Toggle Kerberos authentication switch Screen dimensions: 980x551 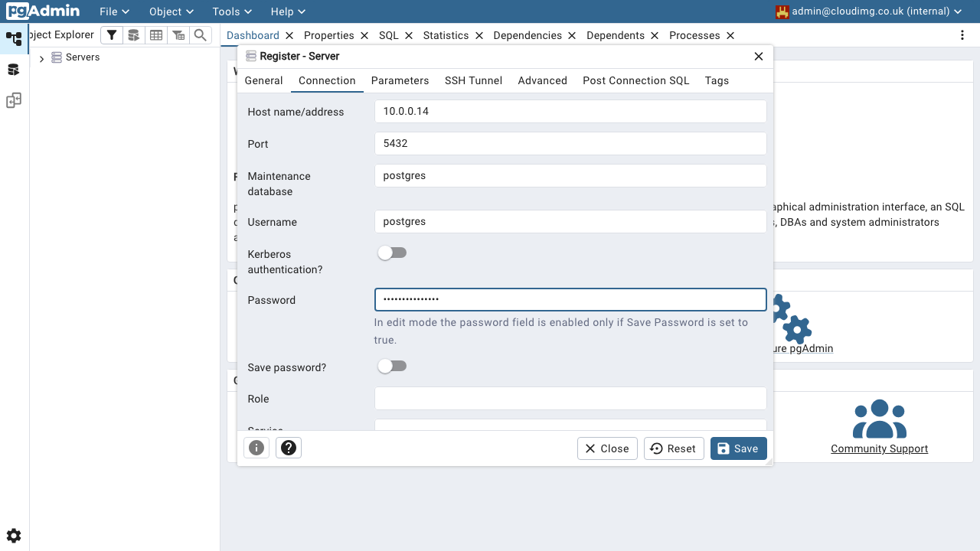pyautogui.click(x=392, y=253)
